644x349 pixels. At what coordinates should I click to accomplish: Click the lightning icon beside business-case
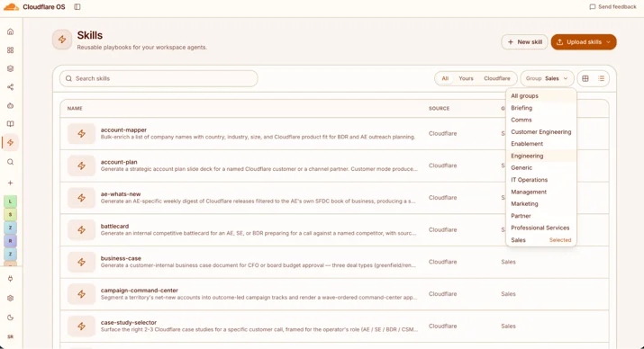pyautogui.click(x=81, y=262)
